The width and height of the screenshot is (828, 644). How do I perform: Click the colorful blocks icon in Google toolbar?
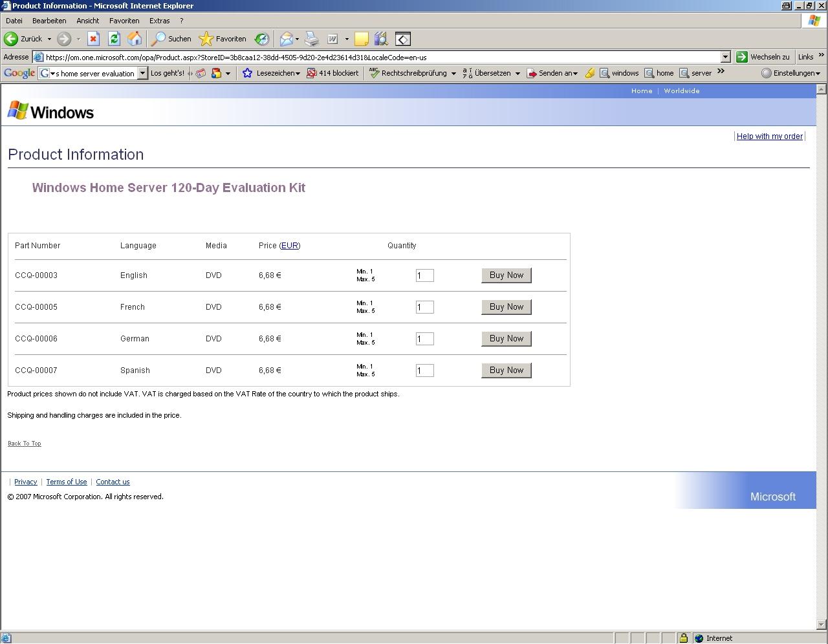(217, 73)
